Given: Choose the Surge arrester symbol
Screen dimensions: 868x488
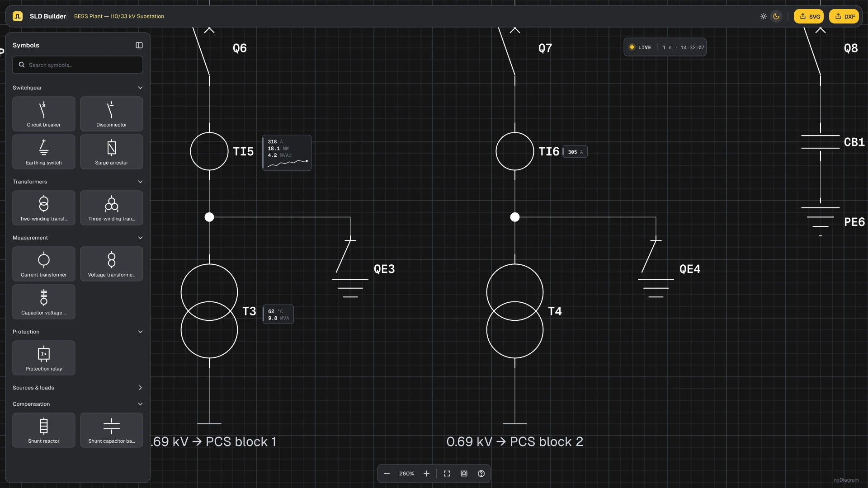Looking at the screenshot, I should pos(112,152).
